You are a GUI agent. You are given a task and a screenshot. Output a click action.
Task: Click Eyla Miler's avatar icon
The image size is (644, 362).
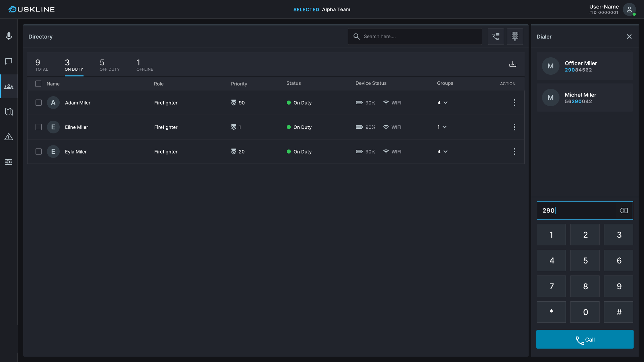[x=53, y=152]
